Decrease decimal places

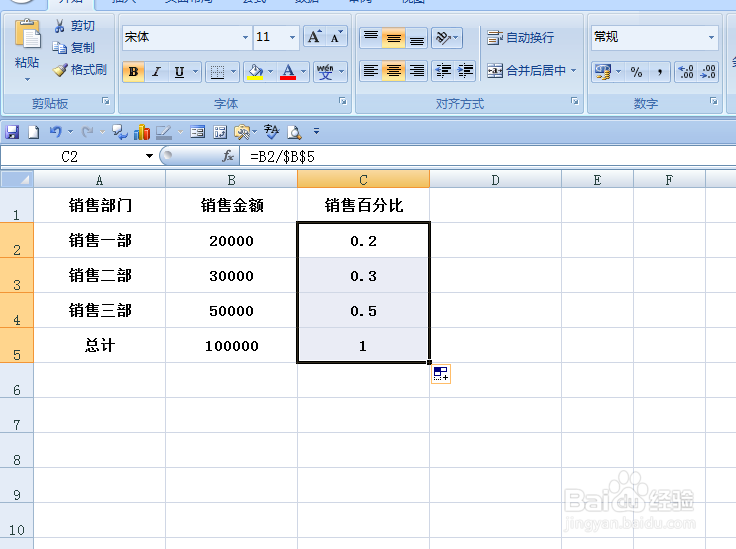tap(708, 72)
